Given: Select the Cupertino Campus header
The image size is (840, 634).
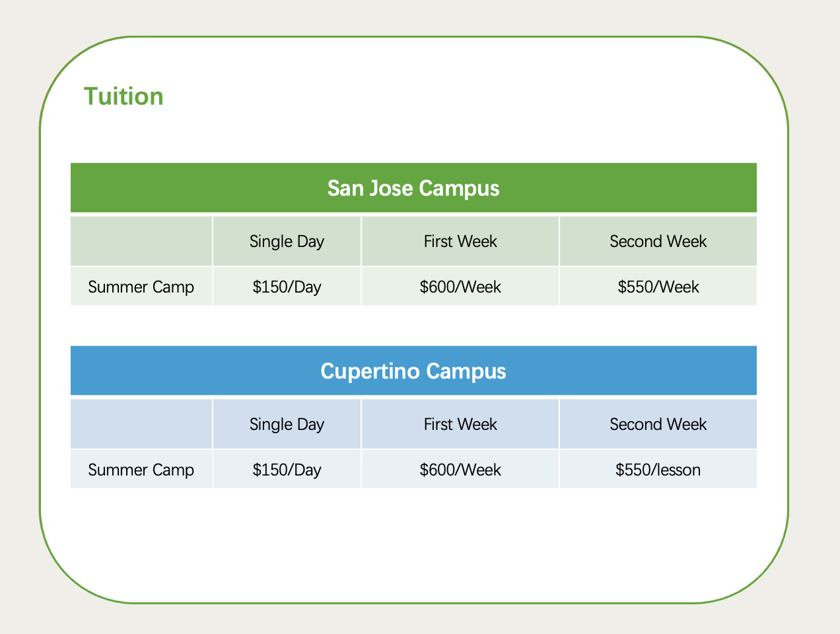Looking at the screenshot, I should [413, 371].
